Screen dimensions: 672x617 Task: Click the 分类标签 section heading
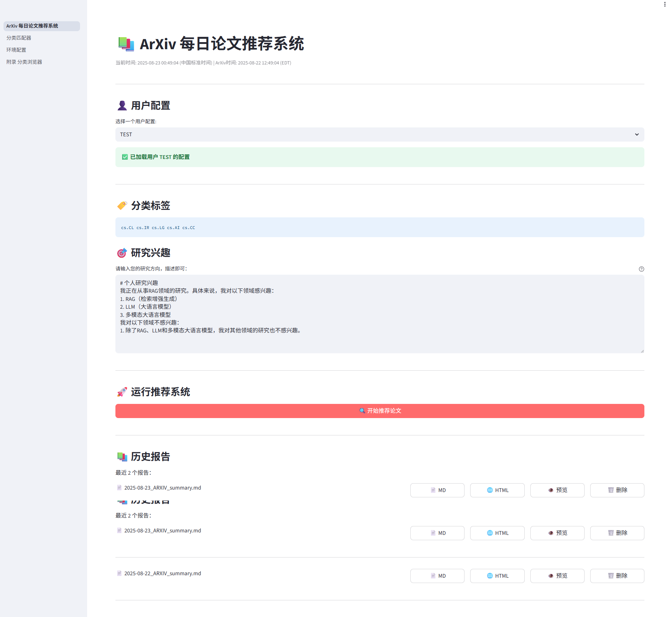[x=143, y=206]
